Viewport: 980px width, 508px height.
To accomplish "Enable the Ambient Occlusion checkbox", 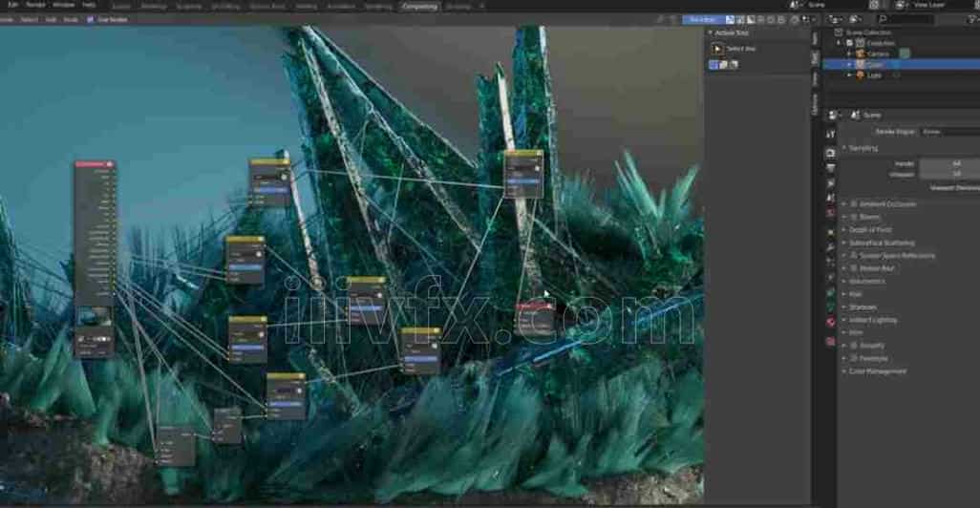I will pyautogui.click(x=854, y=204).
